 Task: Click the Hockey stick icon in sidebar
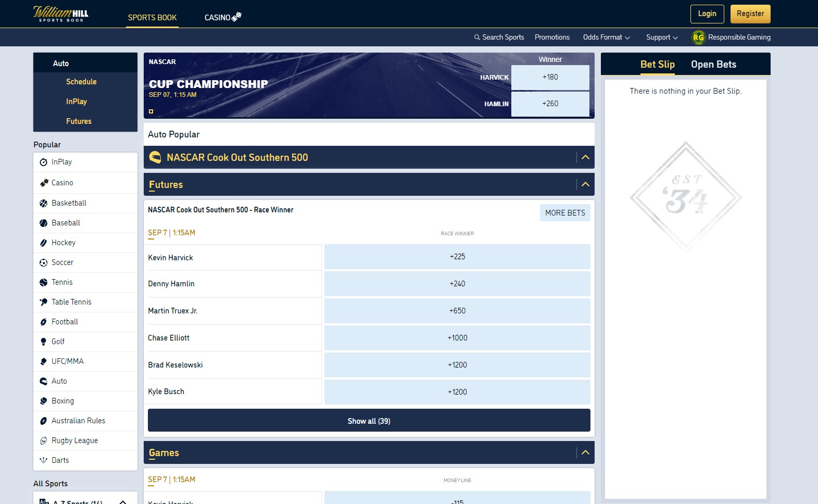pyautogui.click(x=43, y=243)
